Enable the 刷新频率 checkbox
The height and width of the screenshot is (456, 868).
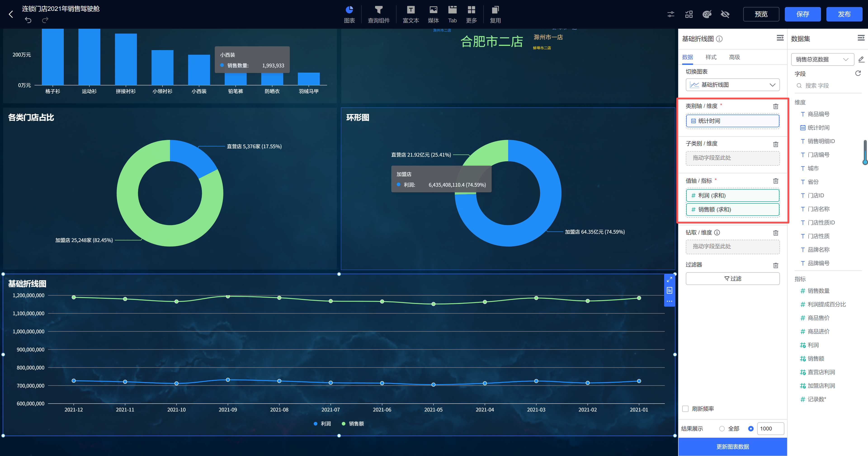[x=685, y=409]
